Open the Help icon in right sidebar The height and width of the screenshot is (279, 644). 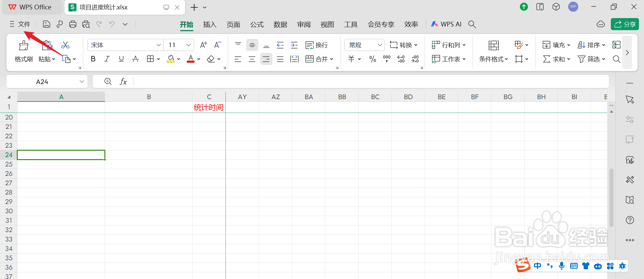(630, 220)
